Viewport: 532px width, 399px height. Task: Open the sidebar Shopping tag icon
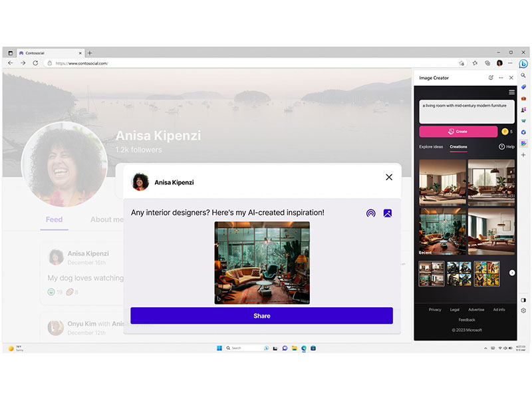pos(523,87)
